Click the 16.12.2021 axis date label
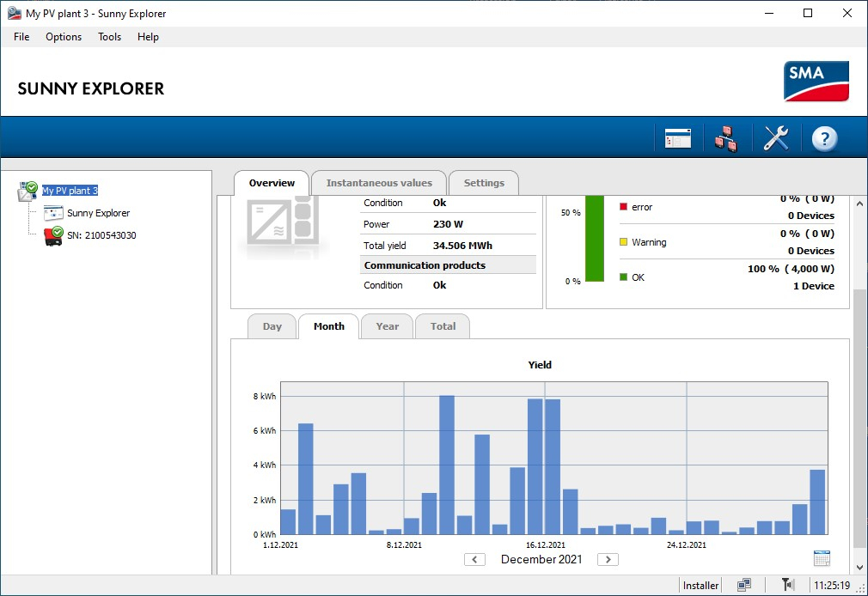This screenshot has width=868, height=596. point(545,545)
